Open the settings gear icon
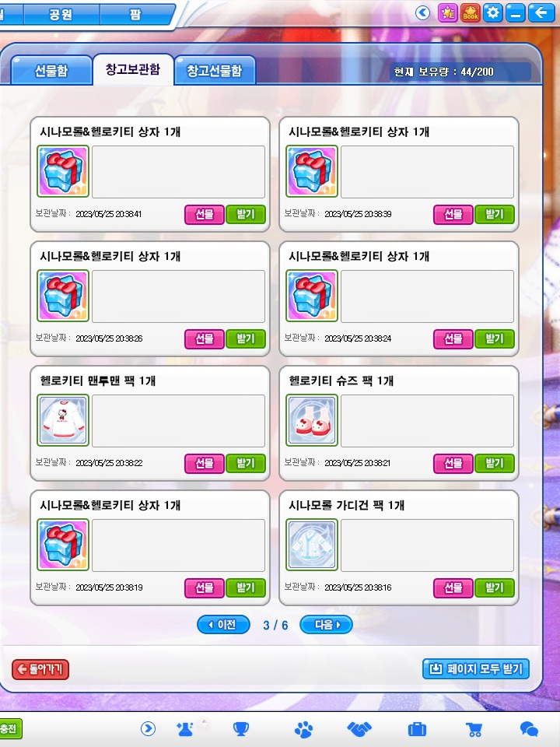 coord(493,12)
